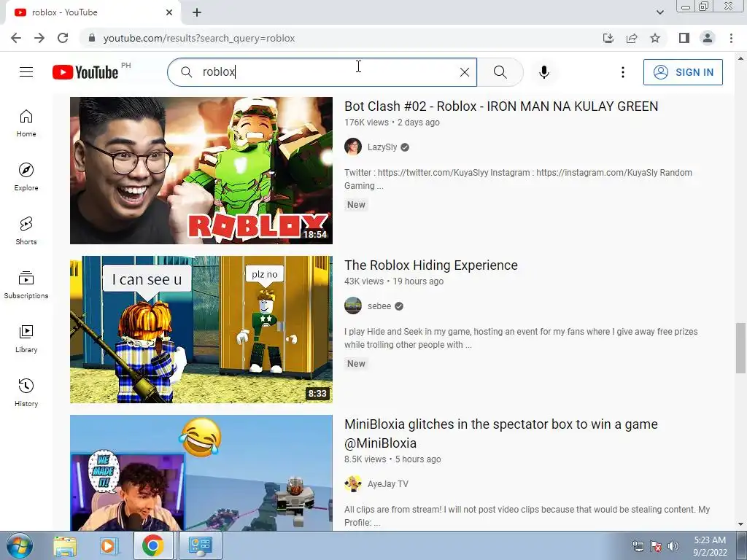Go to Home in the sidebar
The width and height of the screenshot is (747, 560).
[26, 123]
